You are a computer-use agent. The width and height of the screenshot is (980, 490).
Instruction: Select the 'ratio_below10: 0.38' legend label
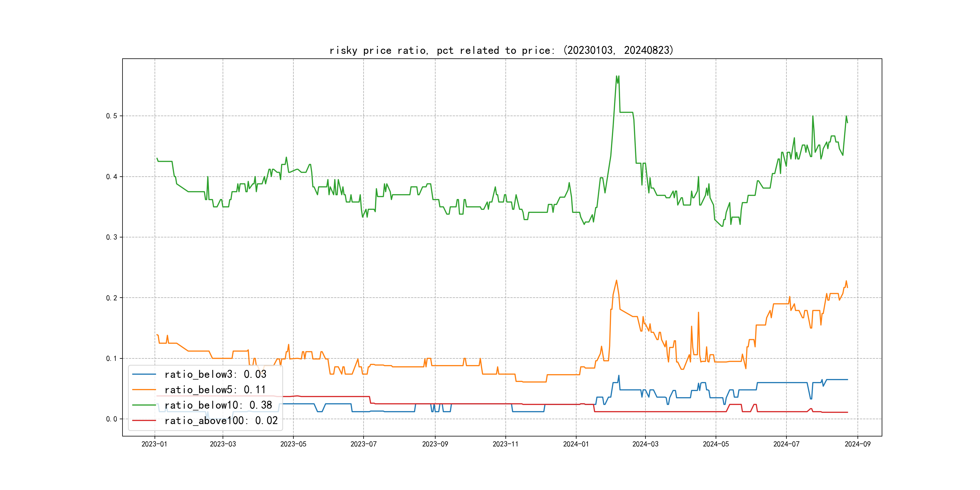[x=218, y=405]
